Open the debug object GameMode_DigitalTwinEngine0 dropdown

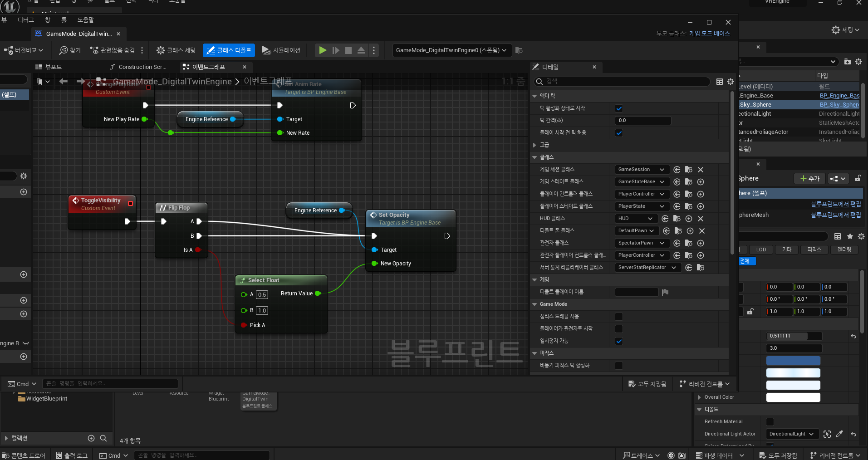pyautogui.click(x=451, y=50)
